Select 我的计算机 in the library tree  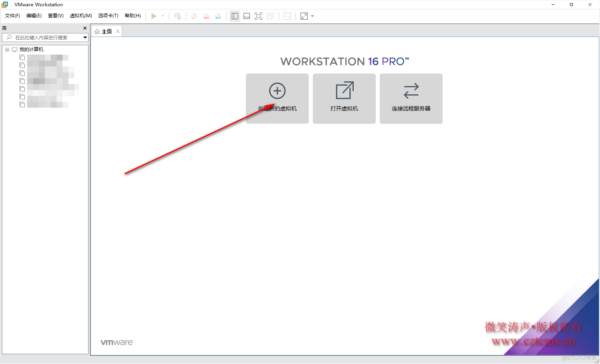tap(31, 50)
